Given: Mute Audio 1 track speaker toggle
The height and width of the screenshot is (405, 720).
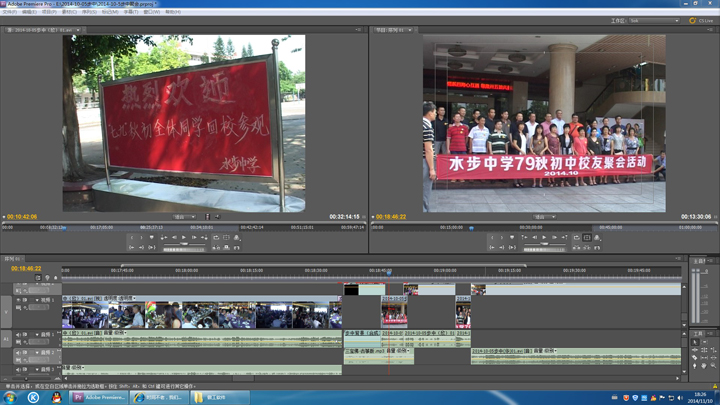Looking at the screenshot, I should coord(18,335).
